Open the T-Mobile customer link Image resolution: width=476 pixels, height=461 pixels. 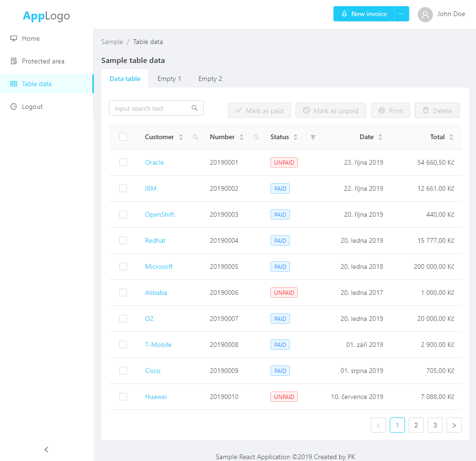coord(158,345)
